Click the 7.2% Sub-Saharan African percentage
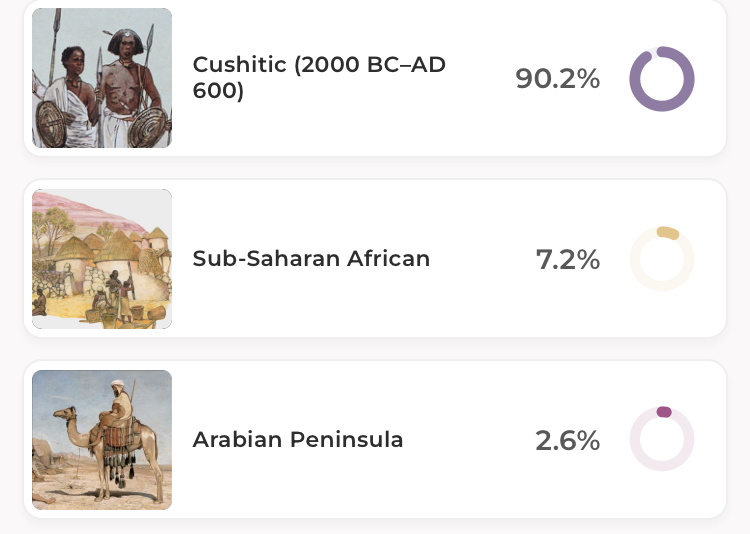 (567, 260)
